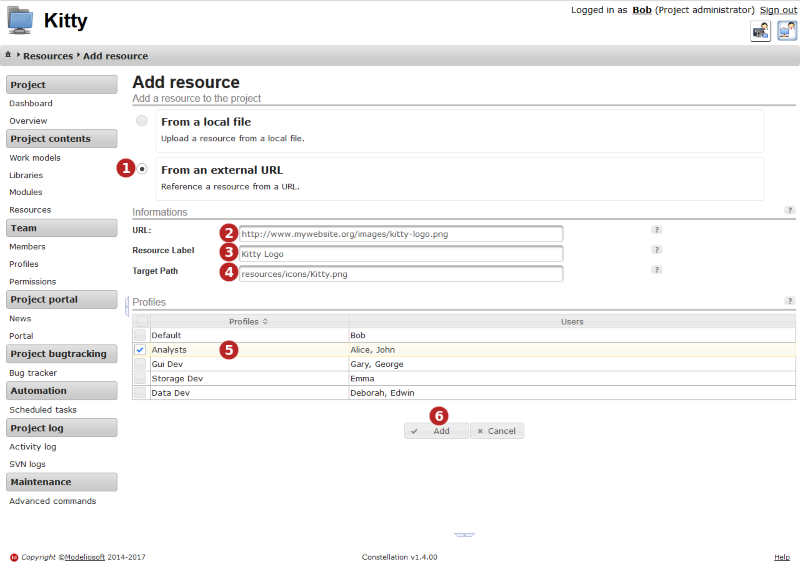Check the Storage Dev profile checkbox

click(x=140, y=378)
